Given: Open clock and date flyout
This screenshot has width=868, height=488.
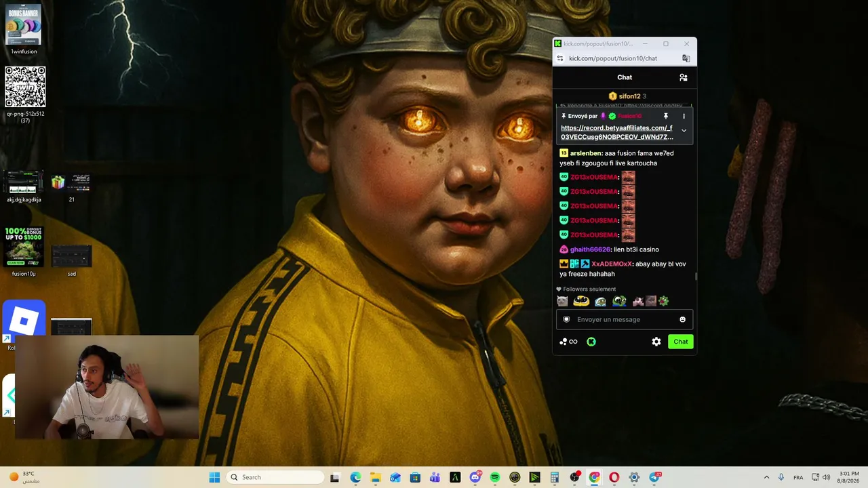Looking at the screenshot, I should point(849,477).
